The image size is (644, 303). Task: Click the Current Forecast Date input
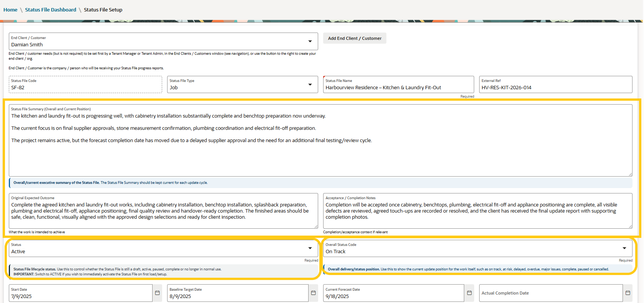pos(394,293)
